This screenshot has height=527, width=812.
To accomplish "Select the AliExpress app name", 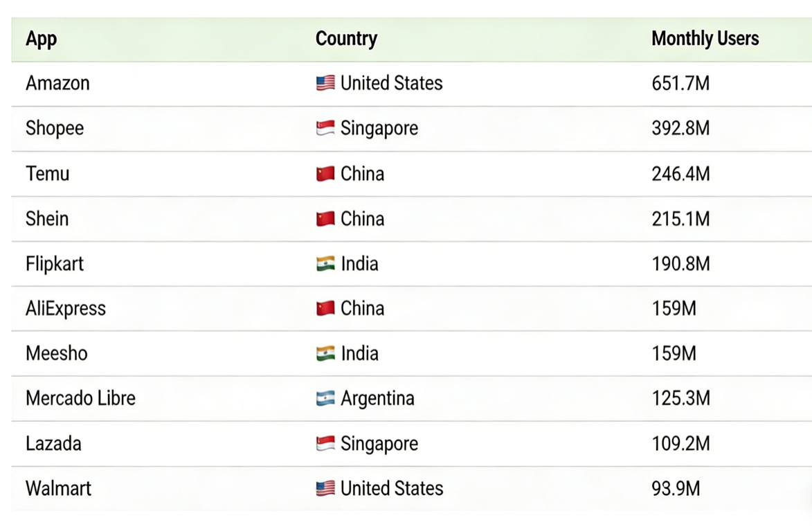I will (66, 308).
